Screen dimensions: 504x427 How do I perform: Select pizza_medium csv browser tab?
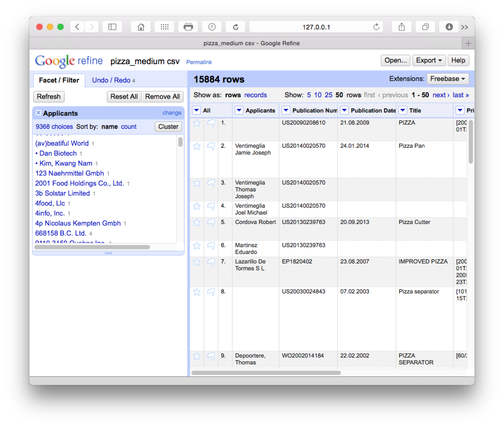pos(251,43)
